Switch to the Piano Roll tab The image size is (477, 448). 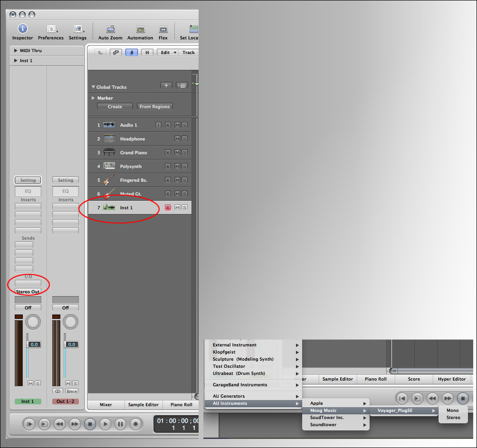pyautogui.click(x=181, y=405)
